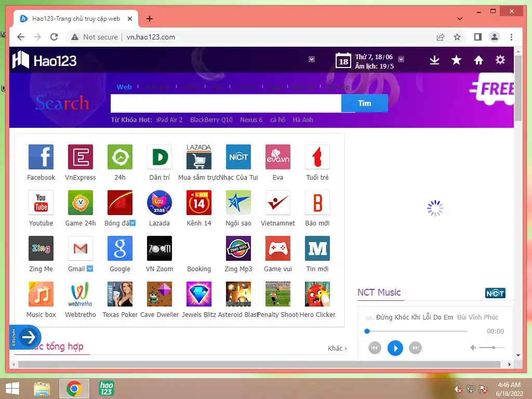Launch the Cave Dweller game thumbnail
This screenshot has height=399, width=532.
(x=159, y=294)
